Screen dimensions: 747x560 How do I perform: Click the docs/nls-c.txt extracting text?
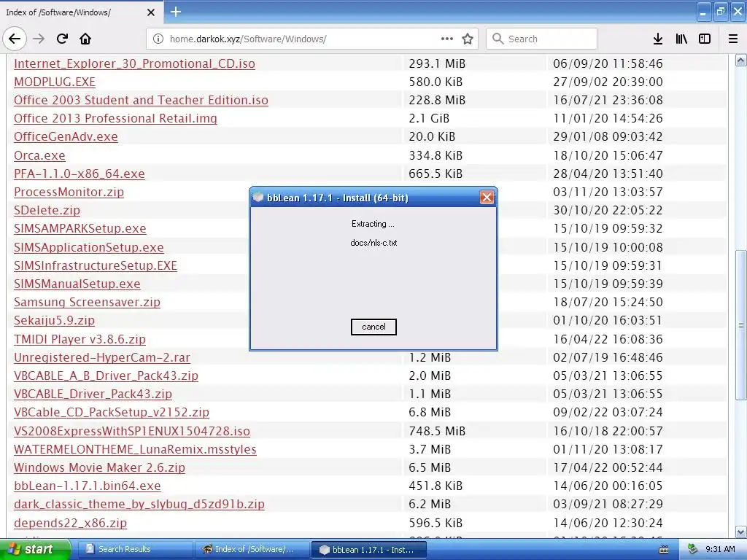pos(373,242)
